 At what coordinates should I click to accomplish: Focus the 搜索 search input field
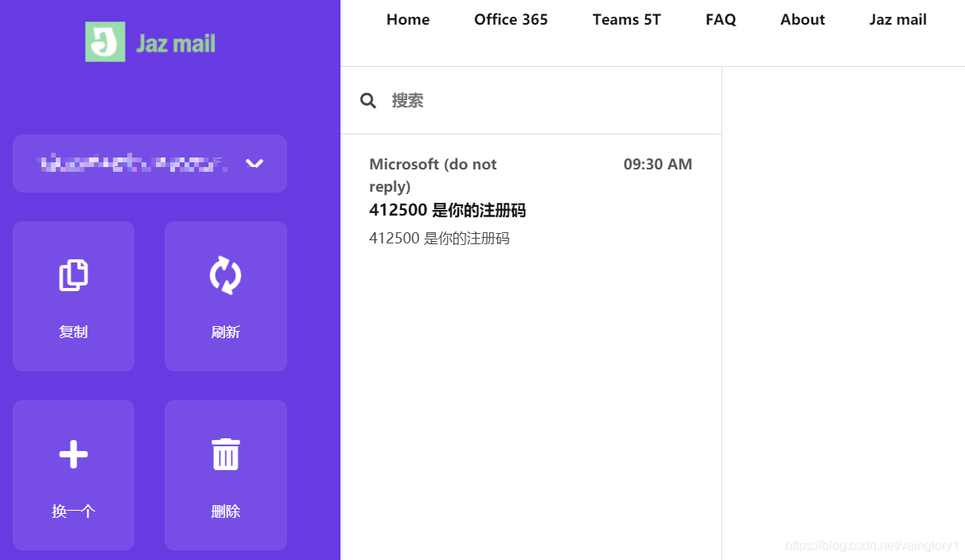(x=531, y=100)
